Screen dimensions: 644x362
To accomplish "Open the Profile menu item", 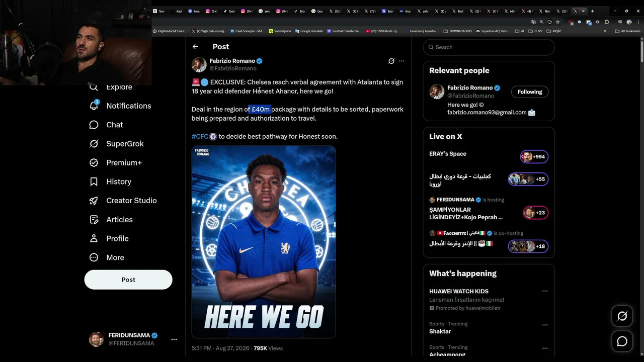I will coord(109,238).
